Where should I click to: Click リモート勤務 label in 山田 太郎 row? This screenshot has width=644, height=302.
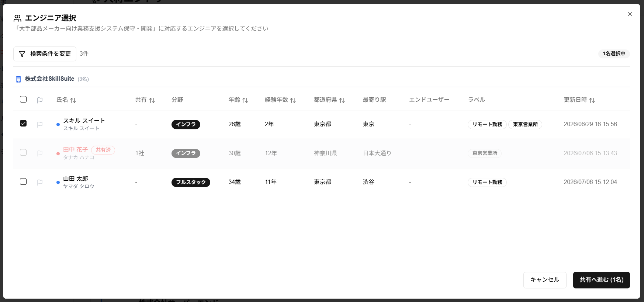pyautogui.click(x=487, y=183)
